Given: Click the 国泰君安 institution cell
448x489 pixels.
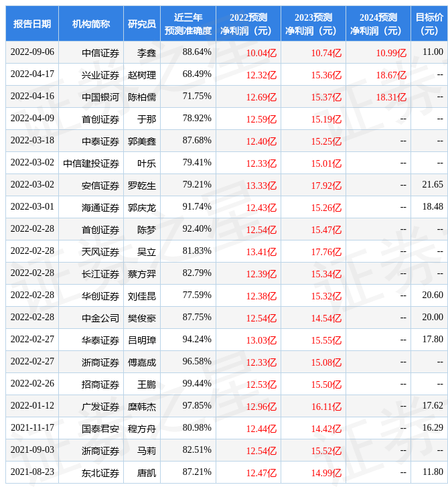Looking at the screenshot, I should tap(100, 429).
